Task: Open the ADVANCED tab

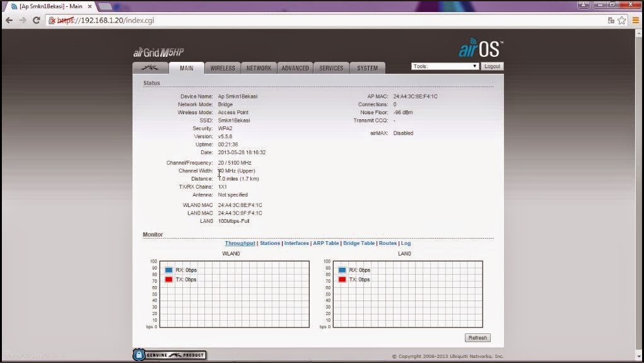Action: 295,68
